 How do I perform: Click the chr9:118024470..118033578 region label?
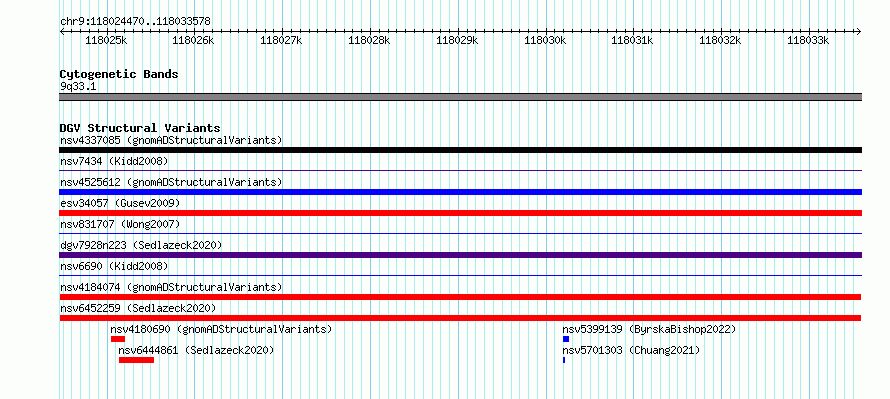click(x=135, y=22)
